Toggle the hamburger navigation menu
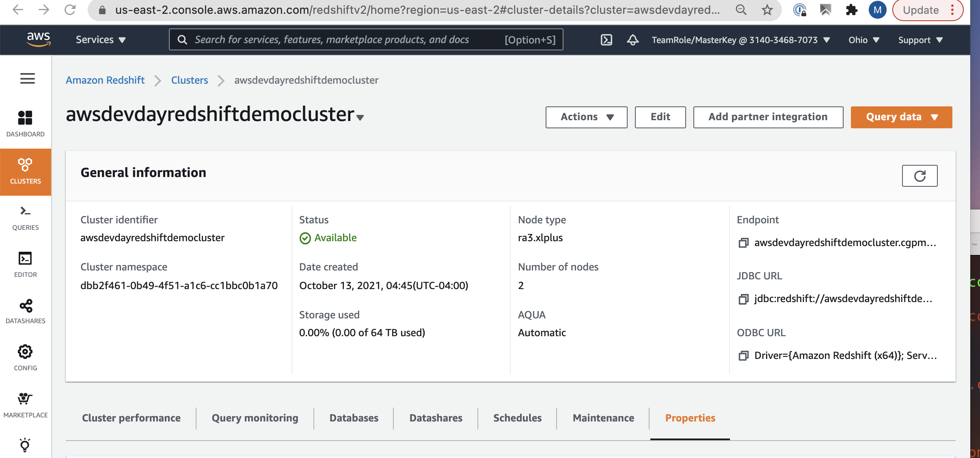This screenshot has width=980, height=458. tap(27, 78)
